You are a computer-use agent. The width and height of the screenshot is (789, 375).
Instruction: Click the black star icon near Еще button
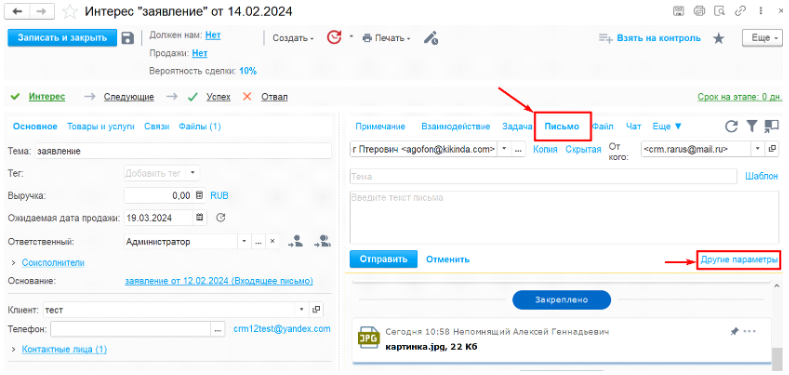(x=719, y=38)
